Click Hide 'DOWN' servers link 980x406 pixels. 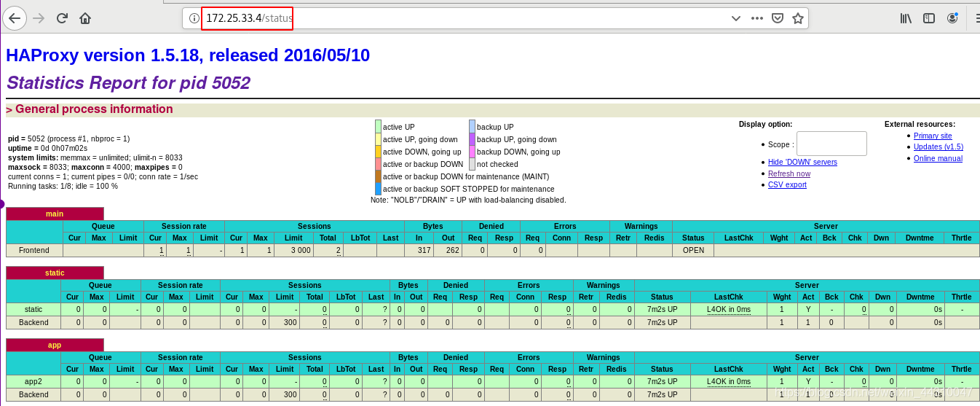point(802,162)
